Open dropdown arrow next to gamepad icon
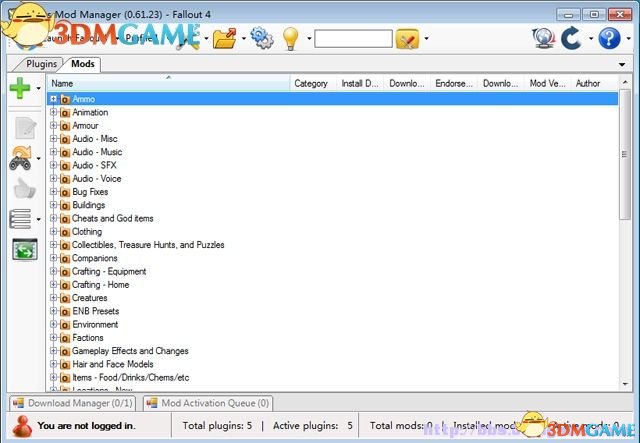This screenshot has height=443, width=640. (x=38, y=158)
